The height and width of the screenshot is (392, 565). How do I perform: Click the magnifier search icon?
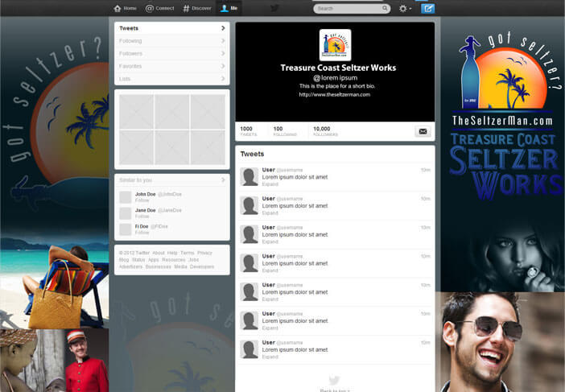click(385, 8)
